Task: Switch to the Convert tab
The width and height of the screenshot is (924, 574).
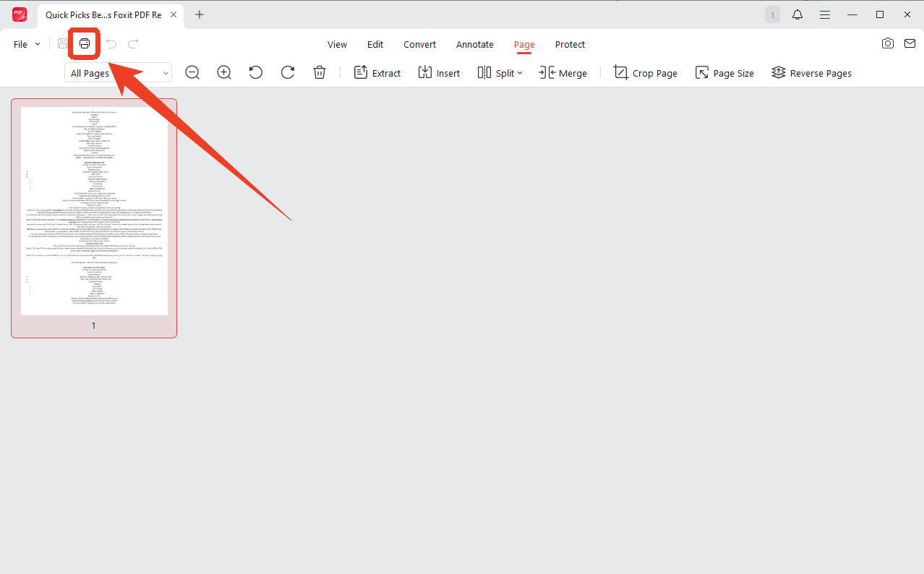Action: [x=420, y=44]
